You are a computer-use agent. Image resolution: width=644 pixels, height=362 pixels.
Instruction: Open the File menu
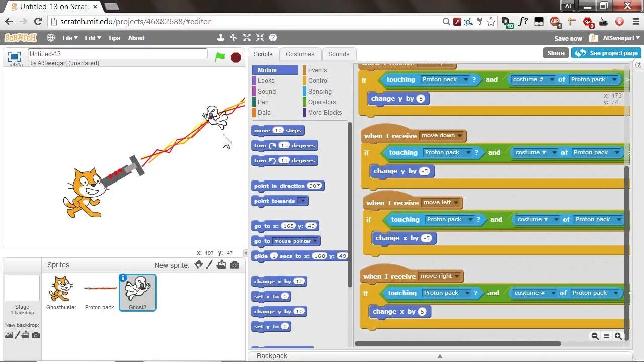[70, 38]
